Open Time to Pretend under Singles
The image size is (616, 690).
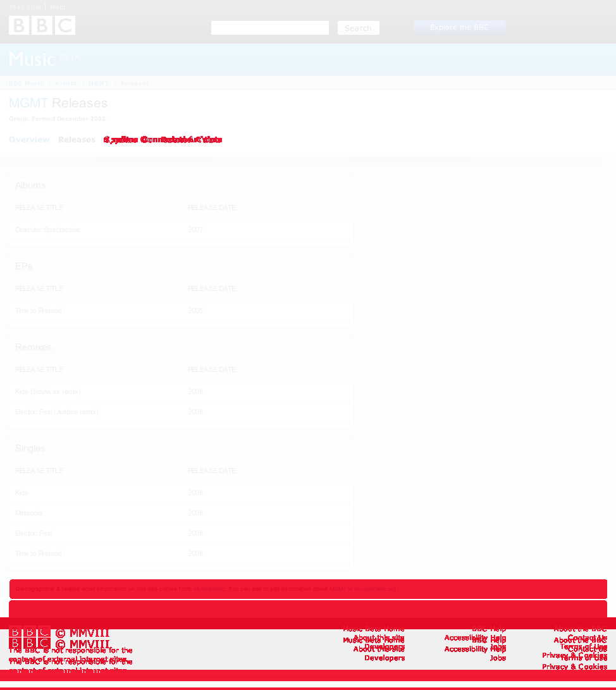39,553
